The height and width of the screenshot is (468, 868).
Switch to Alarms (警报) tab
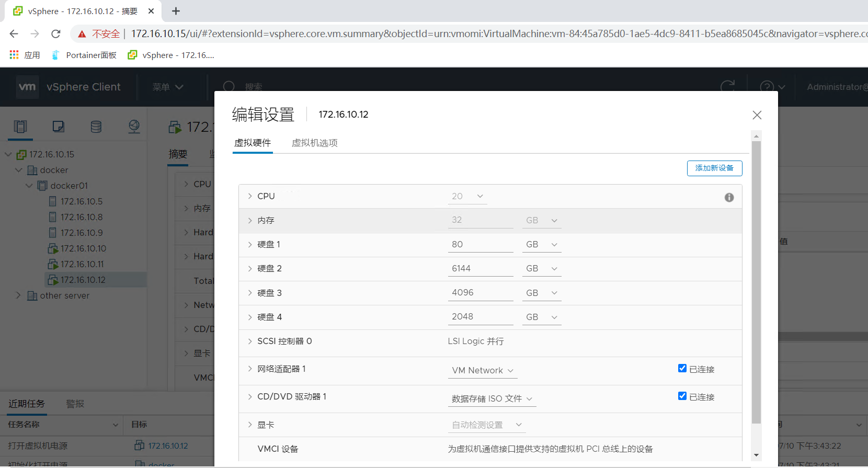[x=75, y=404]
